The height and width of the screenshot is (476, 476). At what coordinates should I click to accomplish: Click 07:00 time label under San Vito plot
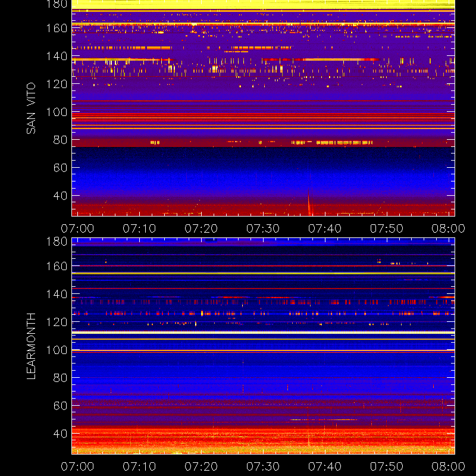pos(77,228)
